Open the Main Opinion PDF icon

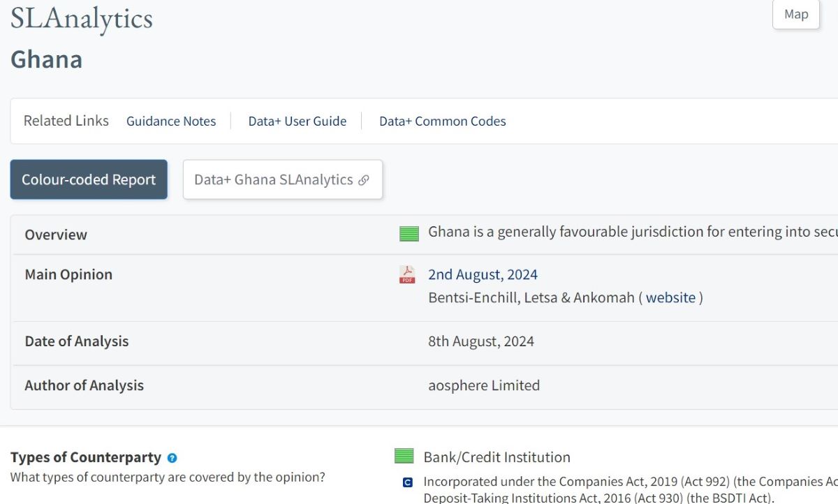407,275
